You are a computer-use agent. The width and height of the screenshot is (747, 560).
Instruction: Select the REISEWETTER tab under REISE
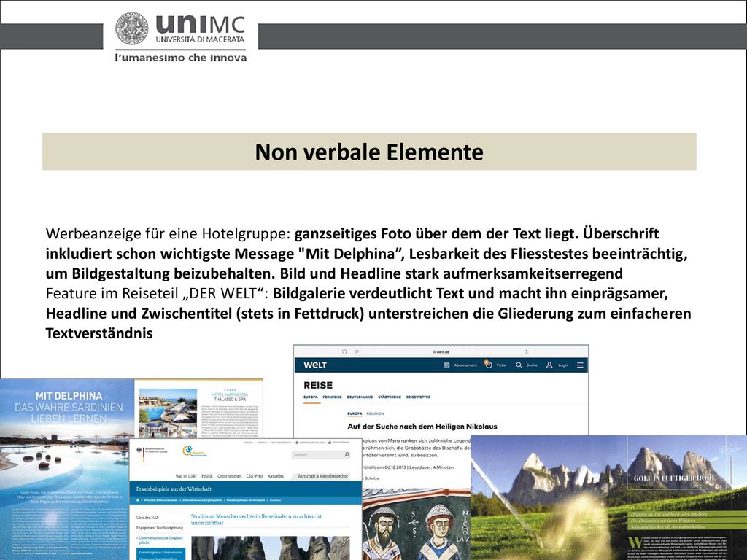(418, 397)
